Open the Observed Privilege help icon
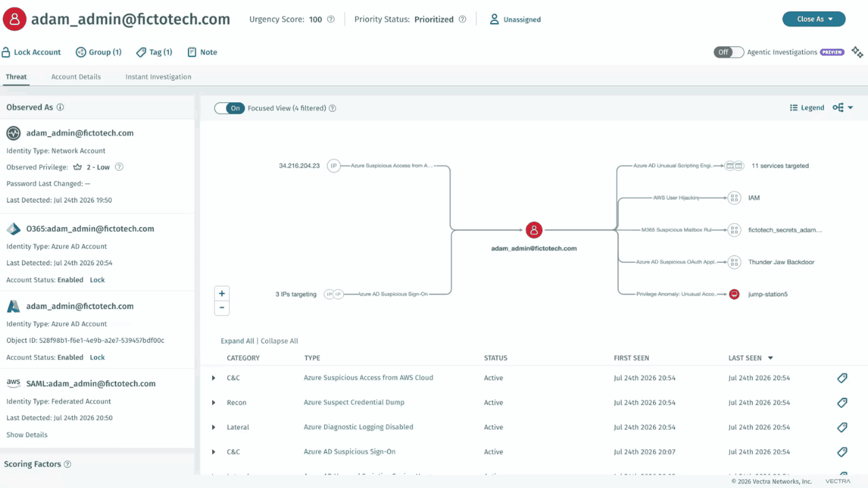868x488 pixels. 119,167
